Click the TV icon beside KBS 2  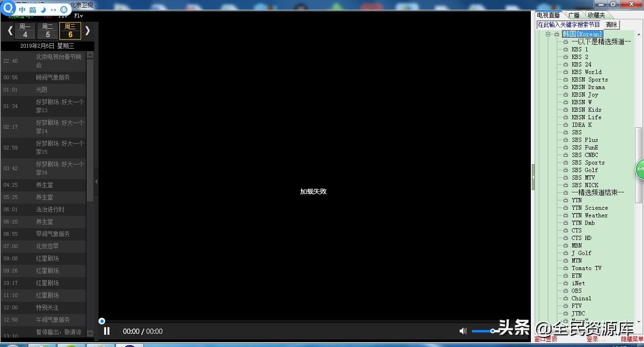566,57
